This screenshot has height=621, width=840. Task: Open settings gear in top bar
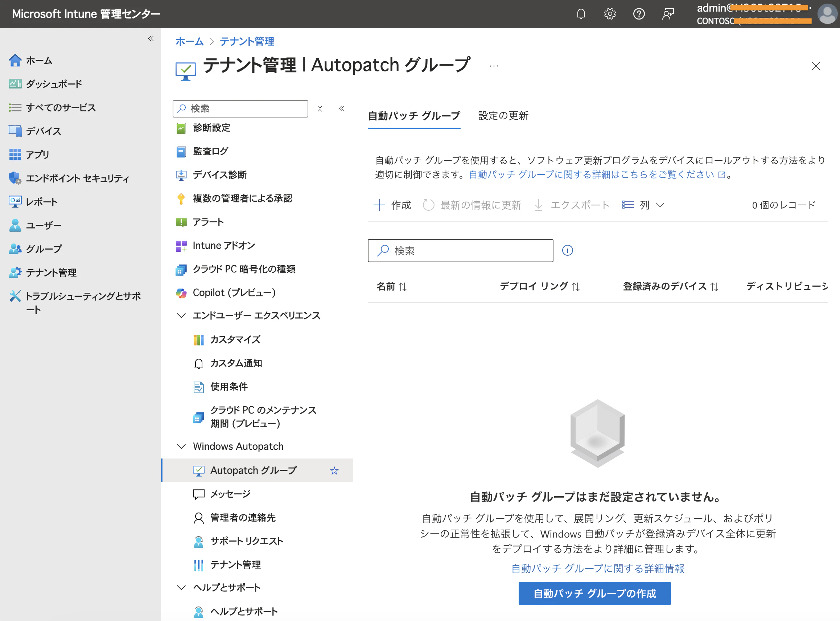coord(610,14)
